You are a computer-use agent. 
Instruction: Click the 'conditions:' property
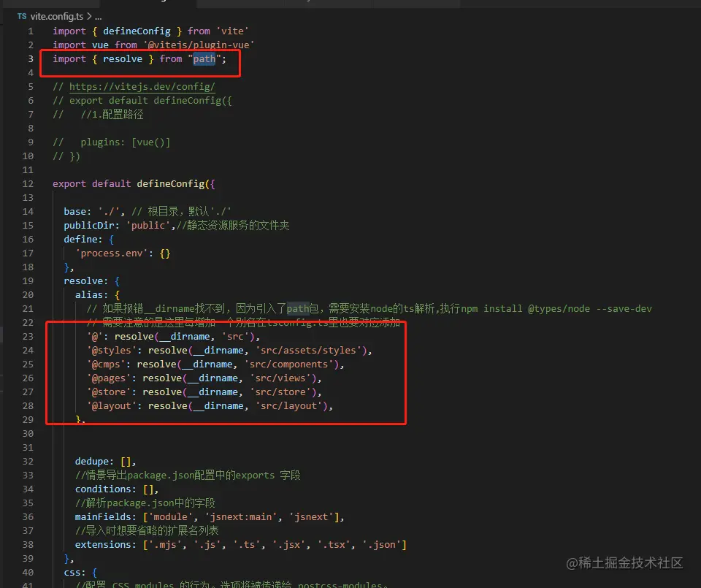(105, 489)
